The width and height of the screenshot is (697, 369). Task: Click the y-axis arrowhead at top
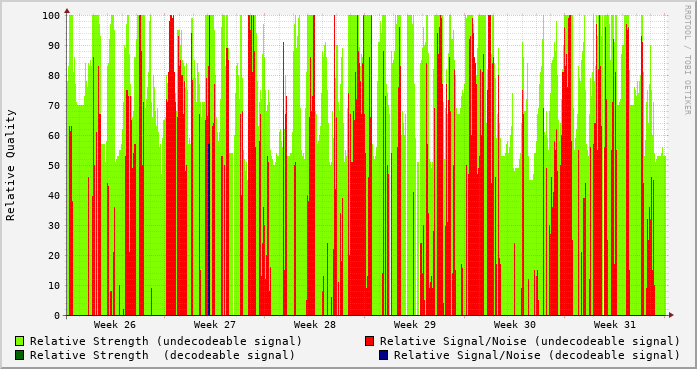67,10
